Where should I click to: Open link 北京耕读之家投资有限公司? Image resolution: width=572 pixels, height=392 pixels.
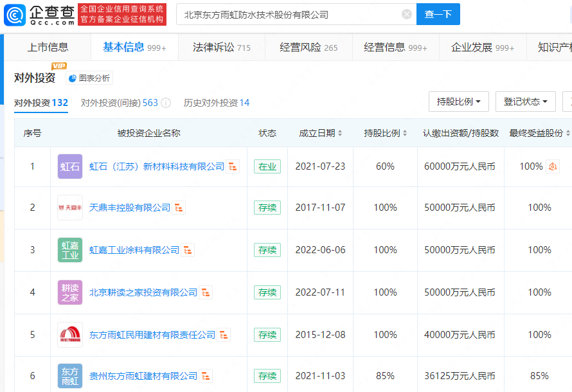(143, 292)
